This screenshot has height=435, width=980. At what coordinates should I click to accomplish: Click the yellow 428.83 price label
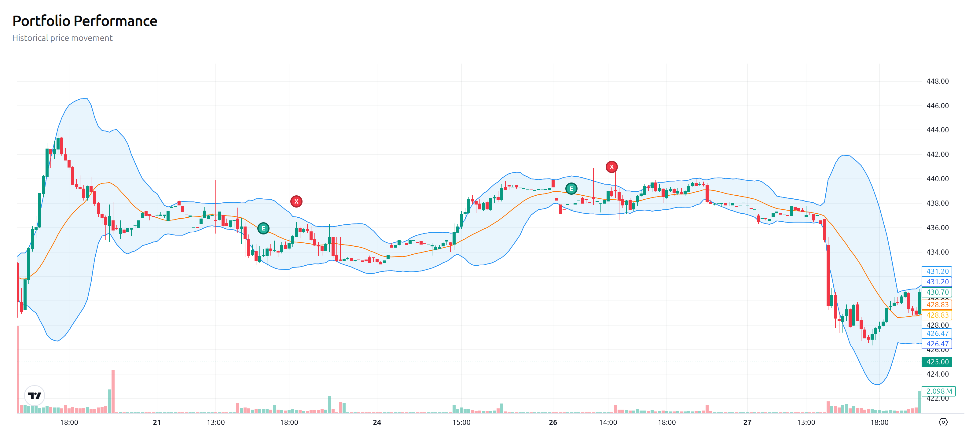(x=937, y=315)
